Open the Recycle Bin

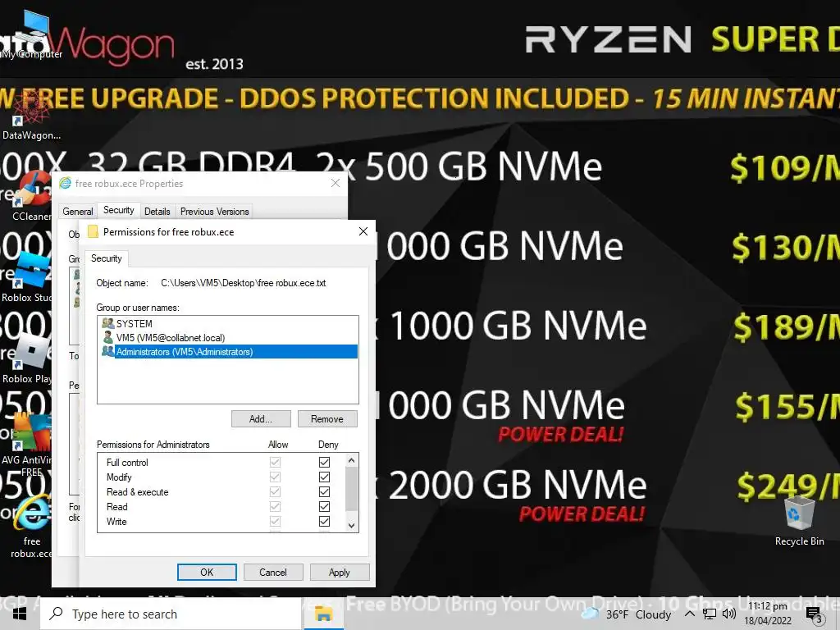799,521
